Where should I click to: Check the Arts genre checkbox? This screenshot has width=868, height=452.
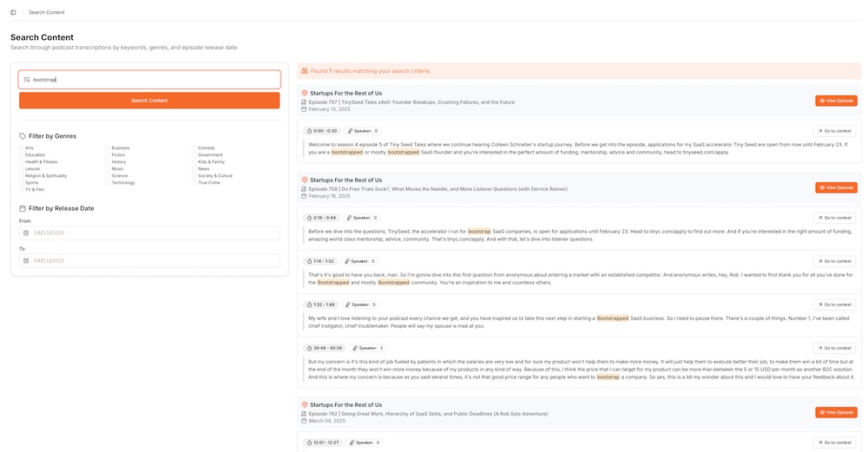22,148
